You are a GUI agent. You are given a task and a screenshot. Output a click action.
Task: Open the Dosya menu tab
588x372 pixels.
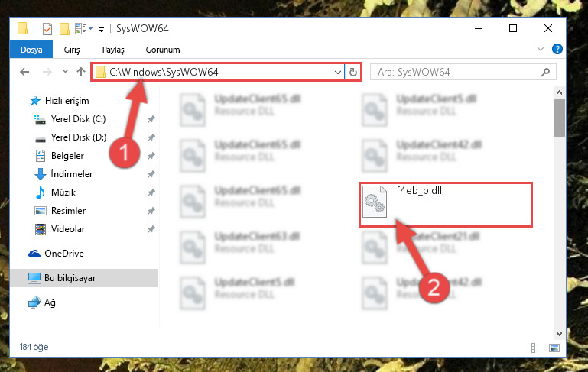31,50
